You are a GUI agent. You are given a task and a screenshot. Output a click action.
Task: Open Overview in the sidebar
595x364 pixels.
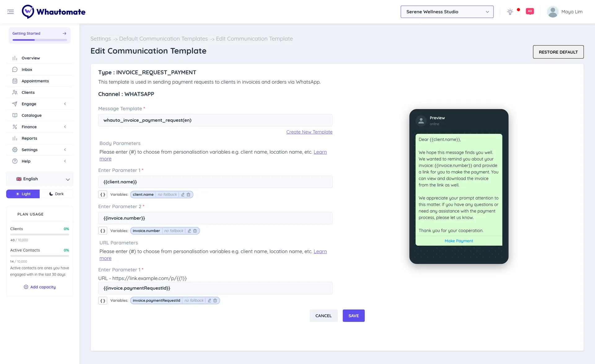point(40,58)
